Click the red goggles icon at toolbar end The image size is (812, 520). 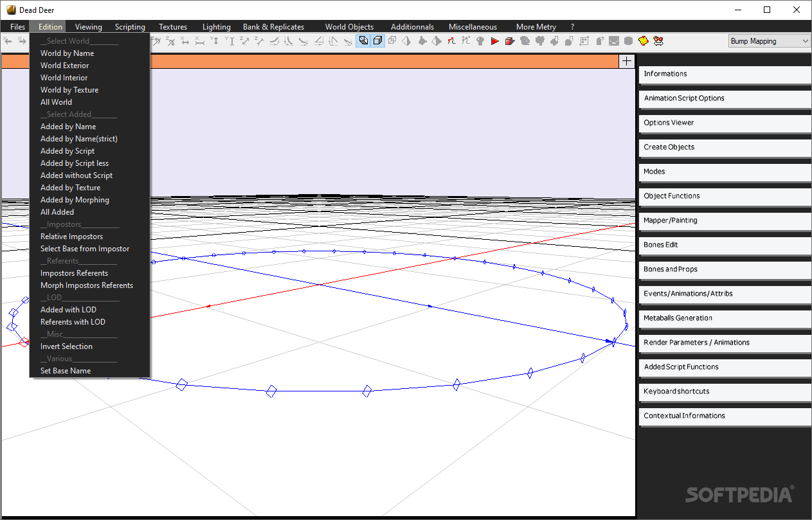pos(659,41)
